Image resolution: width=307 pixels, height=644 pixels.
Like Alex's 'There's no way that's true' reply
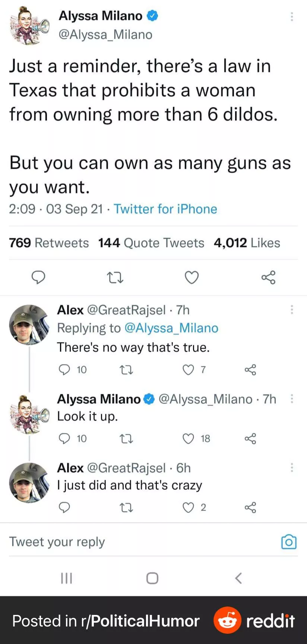tap(189, 370)
